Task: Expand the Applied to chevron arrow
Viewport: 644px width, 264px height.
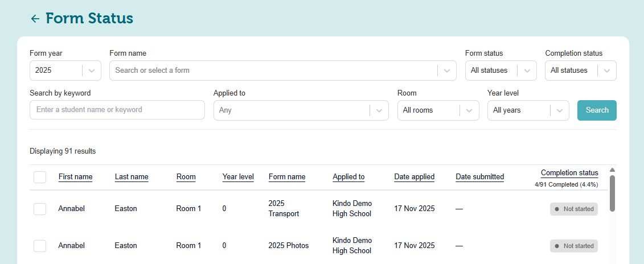Action: 379,110
